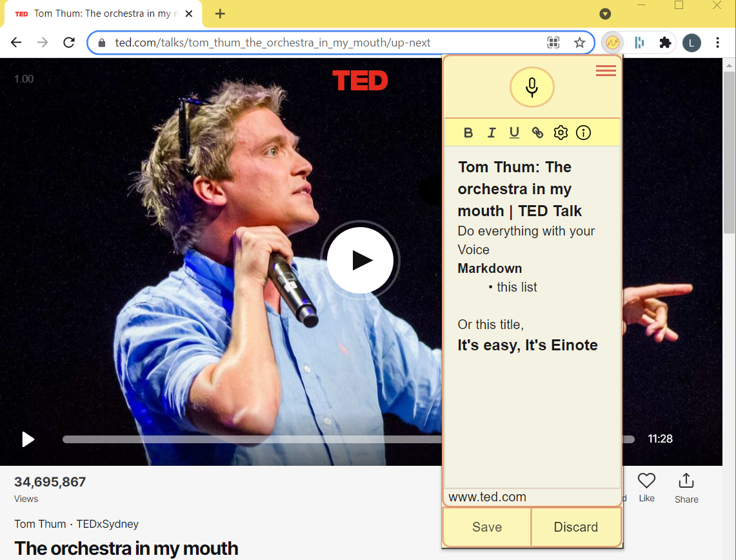This screenshot has width=736, height=560.
Task: Select the Tom Thum TED tab
Action: coord(103,14)
